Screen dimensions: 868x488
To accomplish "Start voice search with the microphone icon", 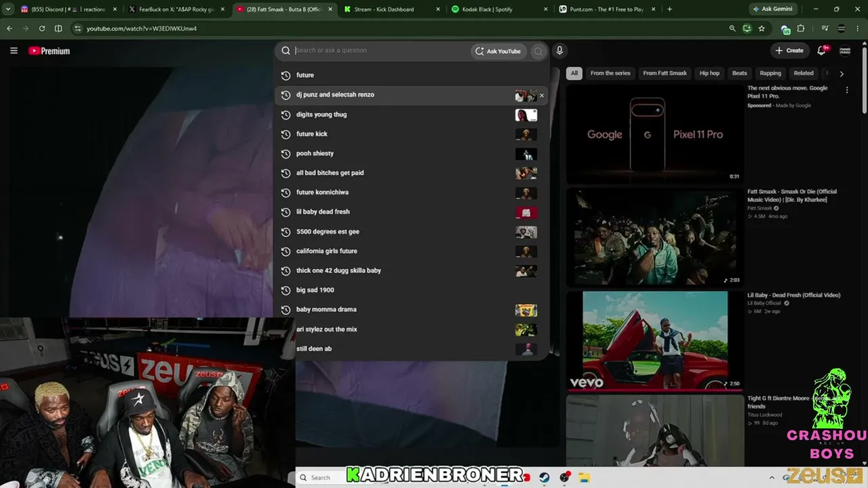I will point(559,50).
